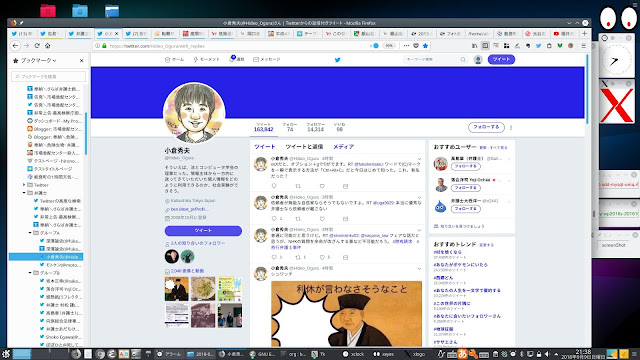Open the Firefox hamburger menu
This screenshot has width=640, height=360.
[x=583, y=46]
